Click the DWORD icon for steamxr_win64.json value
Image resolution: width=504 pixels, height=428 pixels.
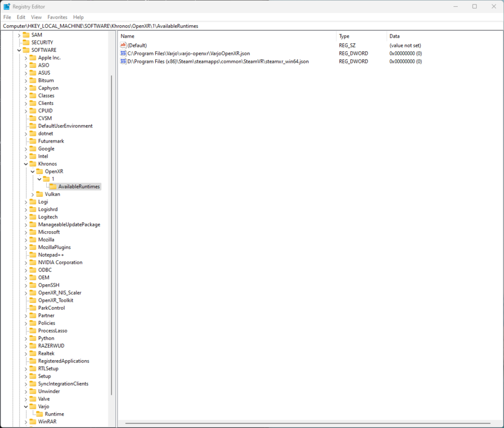[x=123, y=61]
